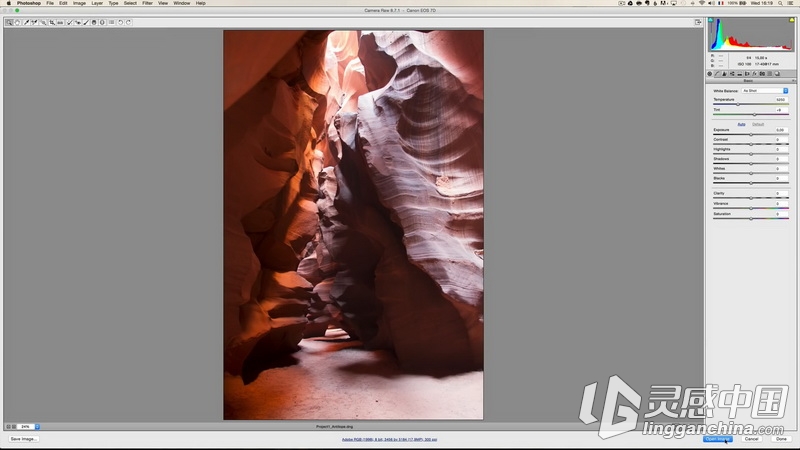800x450 pixels.
Task: Open the Window menu
Action: point(182,3)
